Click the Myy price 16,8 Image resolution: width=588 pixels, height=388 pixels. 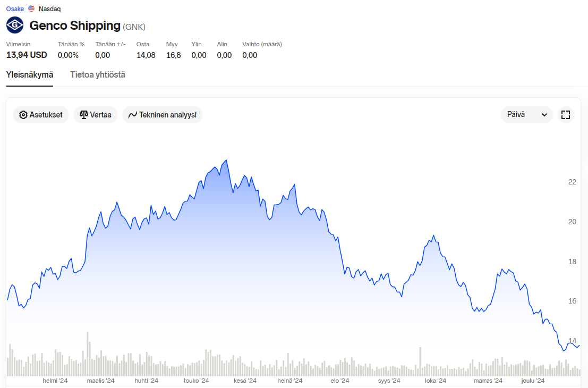[x=174, y=55]
